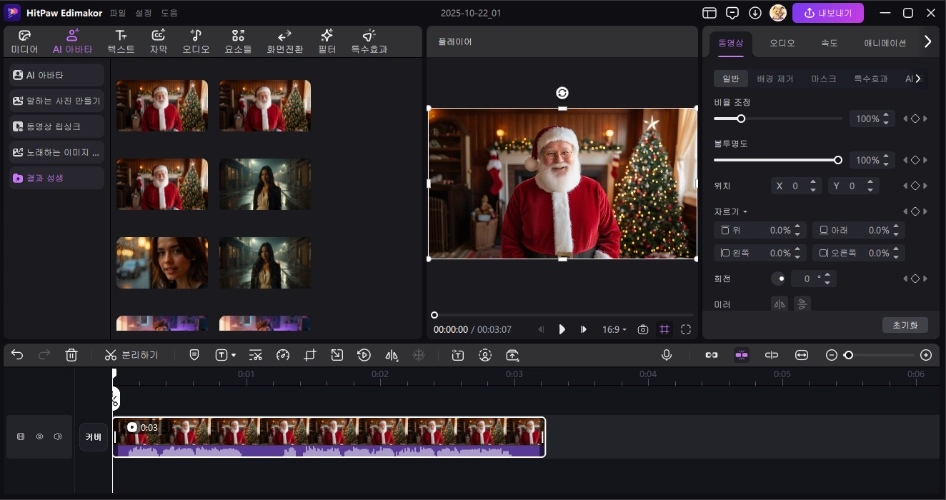Expand more property tabs after 애니메이션

click(x=927, y=42)
